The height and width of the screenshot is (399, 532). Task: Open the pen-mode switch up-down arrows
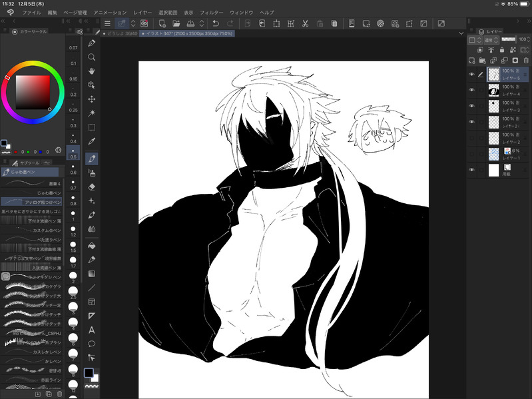(x=133, y=23)
